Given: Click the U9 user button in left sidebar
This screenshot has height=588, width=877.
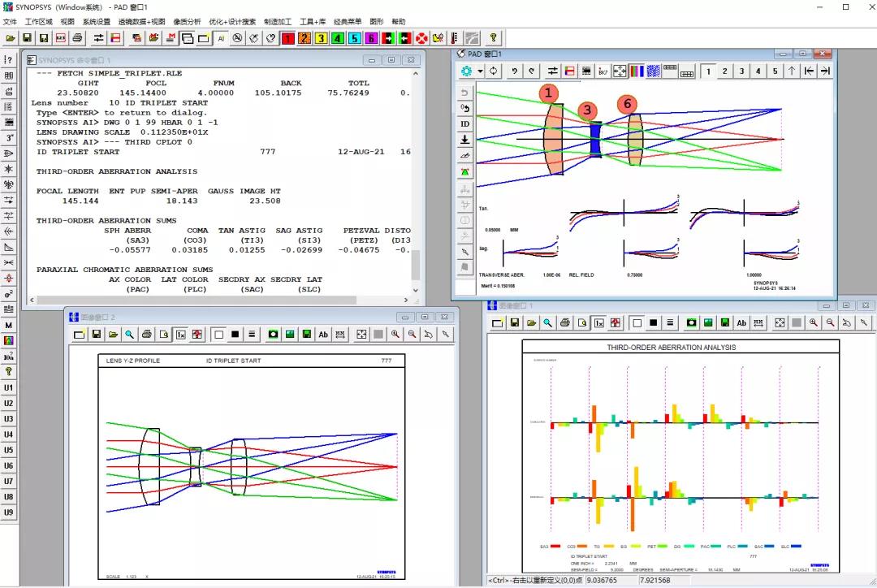Looking at the screenshot, I should click(8, 512).
